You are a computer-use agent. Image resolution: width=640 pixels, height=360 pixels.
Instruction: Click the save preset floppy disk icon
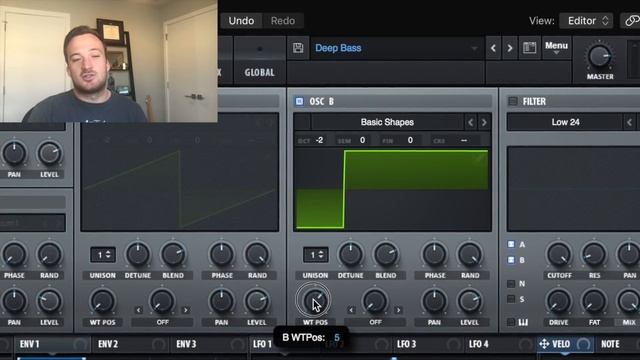click(x=298, y=48)
